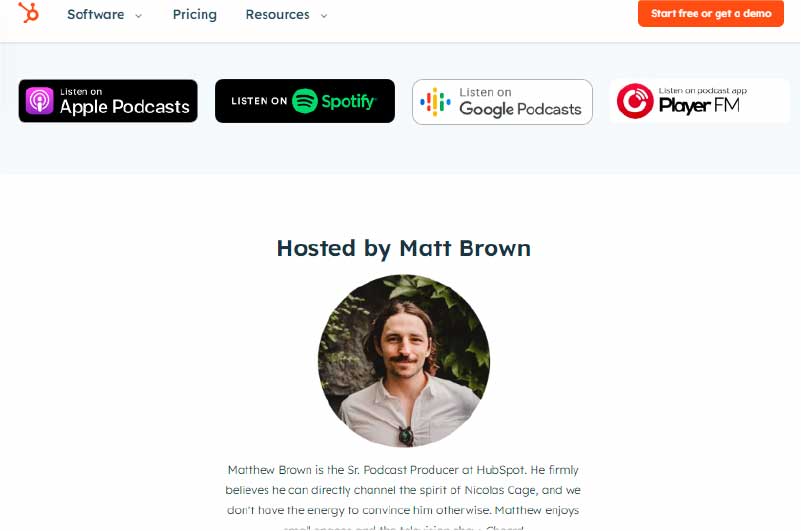Image resolution: width=801 pixels, height=531 pixels.
Task: Click the text 'Matthew Brown is the Sr. Podcast Producer'
Action: (x=343, y=470)
